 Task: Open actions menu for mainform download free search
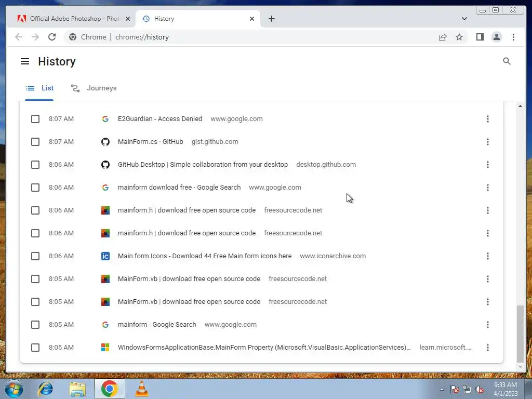point(487,188)
